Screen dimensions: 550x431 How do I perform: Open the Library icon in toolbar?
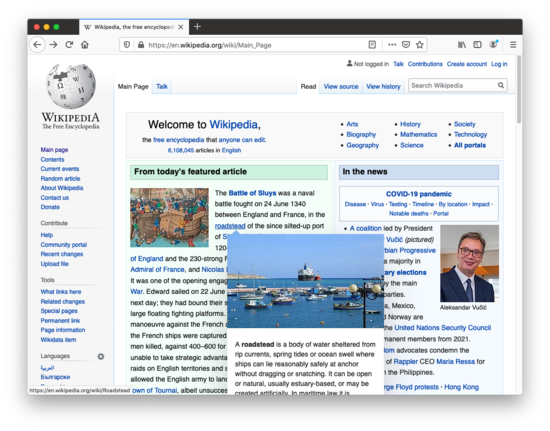coord(462,45)
